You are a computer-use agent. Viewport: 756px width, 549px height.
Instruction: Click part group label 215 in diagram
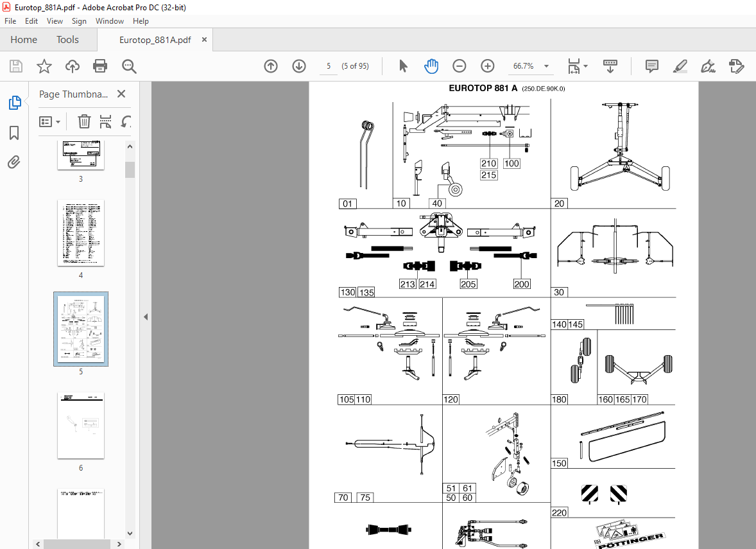click(489, 175)
